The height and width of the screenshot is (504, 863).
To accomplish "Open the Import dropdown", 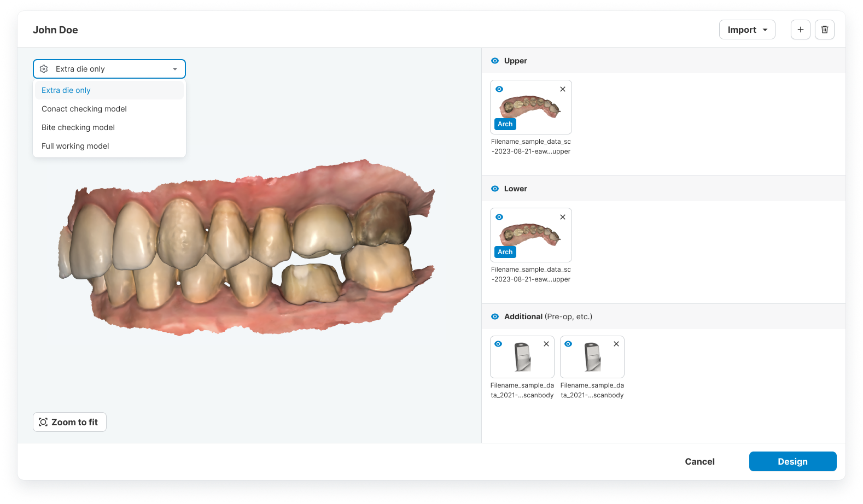I will click(x=747, y=30).
